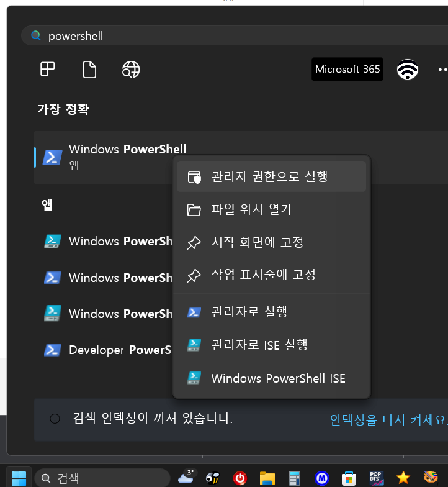
Task: Choose 'Windows PowerShell ISE' menu entry
Action: tap(271, 378)
